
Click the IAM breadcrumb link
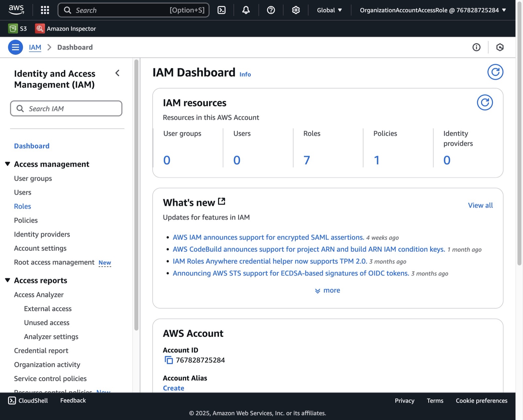(x=35, y=47)
